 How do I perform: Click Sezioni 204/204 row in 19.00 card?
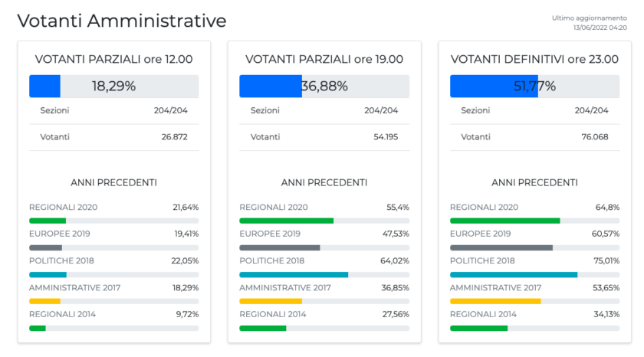(x=324, y=110)
